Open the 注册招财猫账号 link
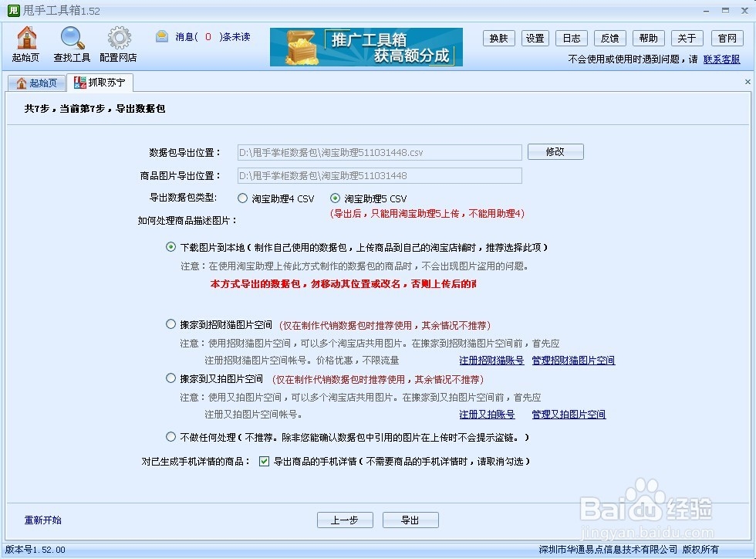The height and width of the screenshot is (559, 756). (491, 360)
